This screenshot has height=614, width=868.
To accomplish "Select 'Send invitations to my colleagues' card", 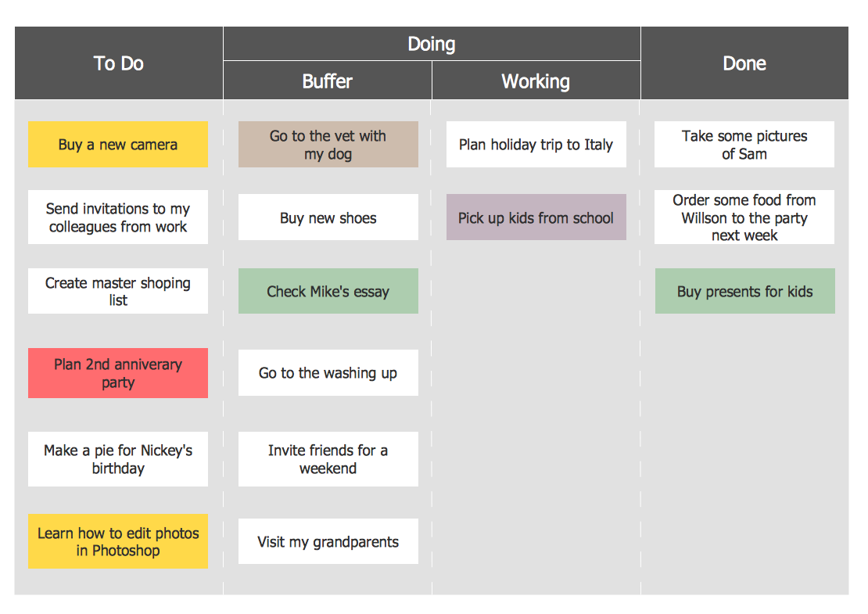I will tap(118, 217).
